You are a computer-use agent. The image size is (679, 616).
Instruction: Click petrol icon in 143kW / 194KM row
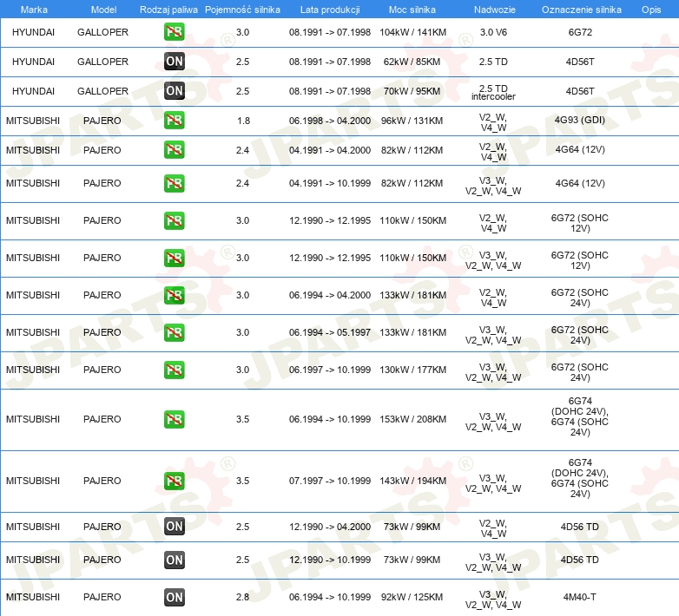pyautogui.click(x=174, y=481)
